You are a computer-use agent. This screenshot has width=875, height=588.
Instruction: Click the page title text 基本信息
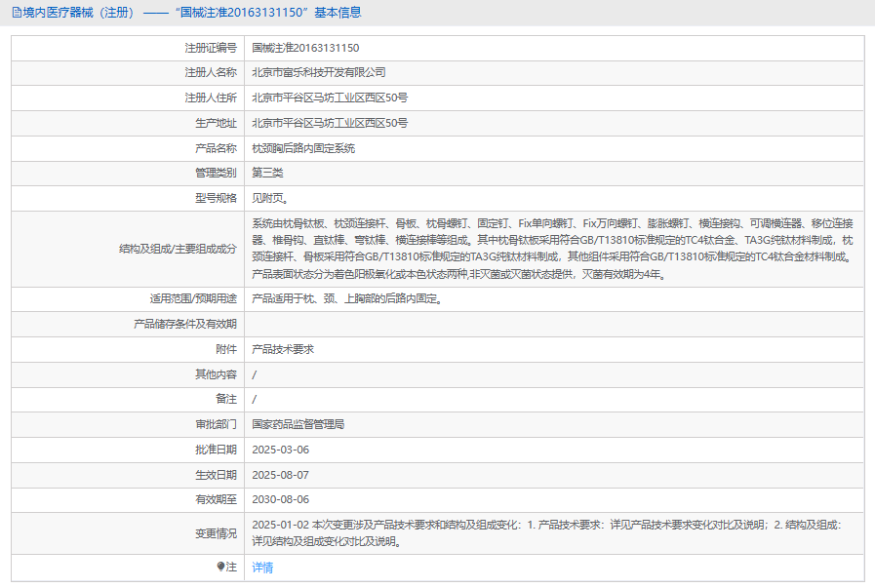coord(337,13)
